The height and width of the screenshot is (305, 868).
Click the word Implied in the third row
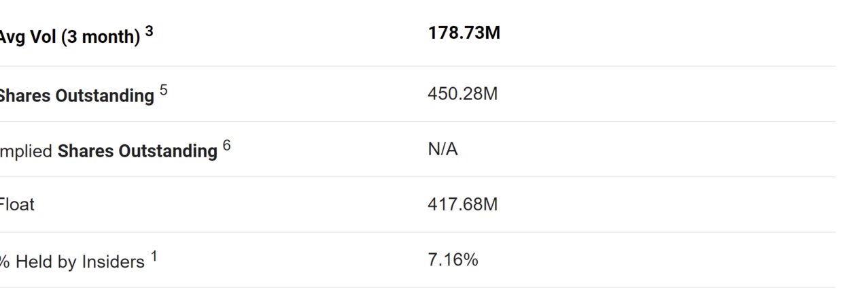[x=26, y=151]
